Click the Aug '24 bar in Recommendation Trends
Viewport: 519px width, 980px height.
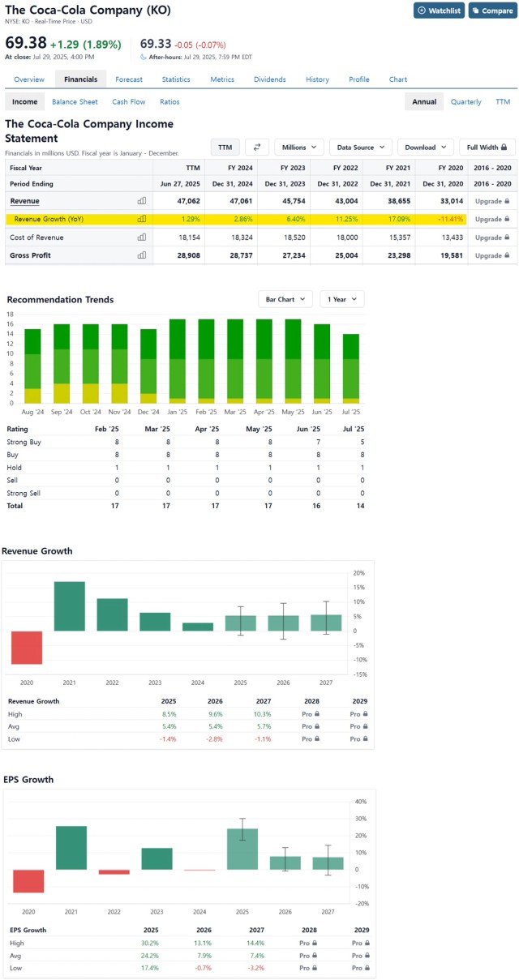[32, 366]
